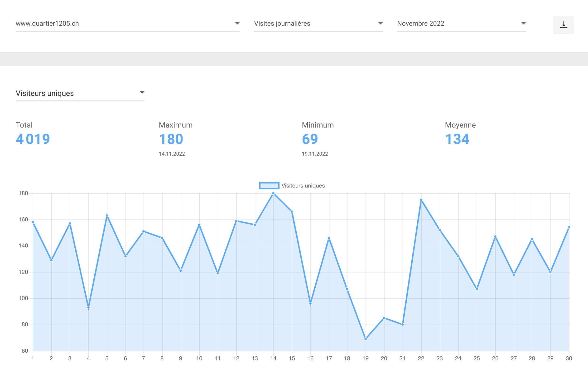Click the Visiteurs uniques legend label
Screen dimensions: 588x376
tap(303, 186)
